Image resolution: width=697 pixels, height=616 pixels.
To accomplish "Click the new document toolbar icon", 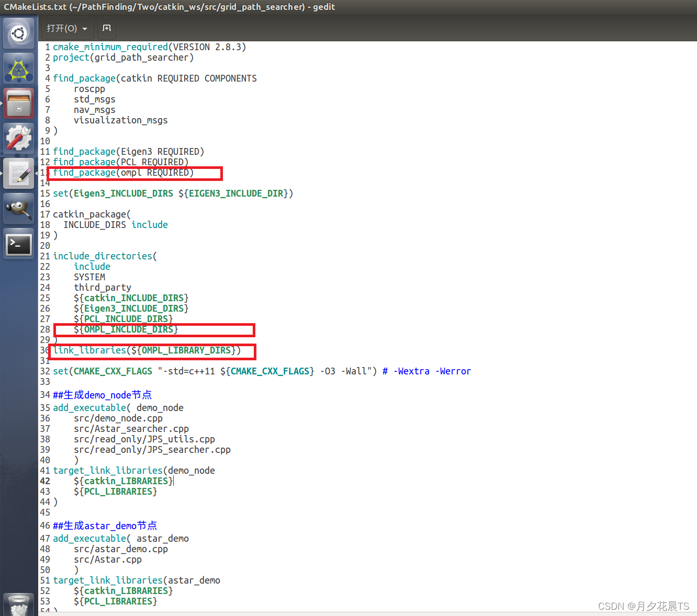I will (107, 28).
